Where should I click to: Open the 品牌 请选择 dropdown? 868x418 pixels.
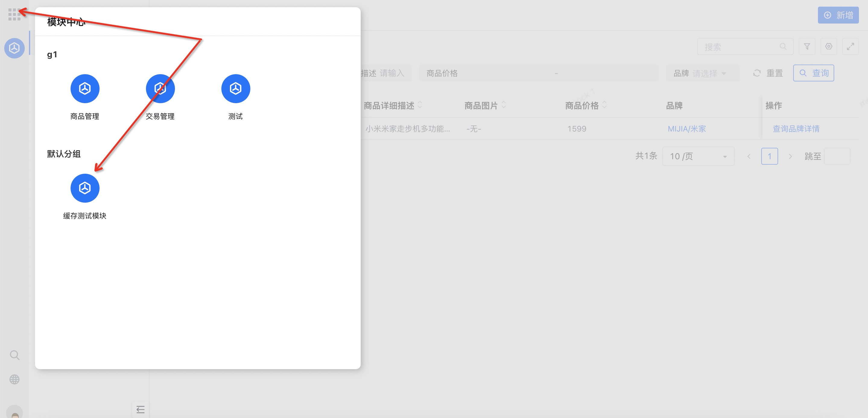click(x=702, y=73)
